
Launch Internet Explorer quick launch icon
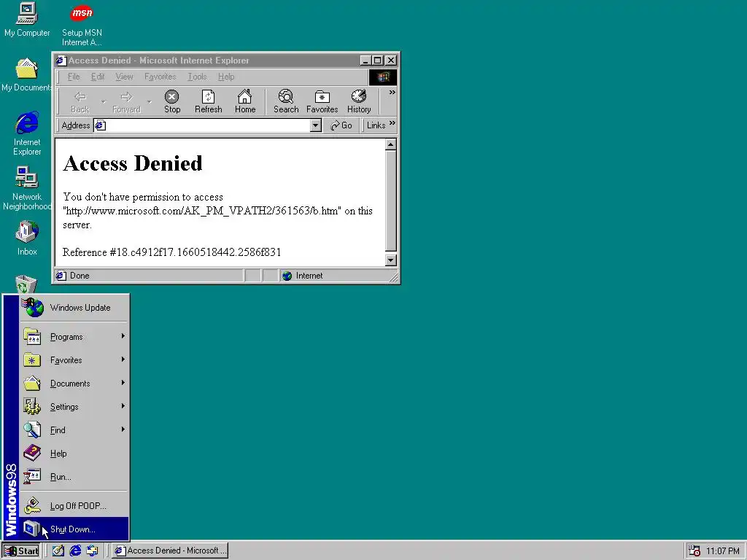[75, 551]
